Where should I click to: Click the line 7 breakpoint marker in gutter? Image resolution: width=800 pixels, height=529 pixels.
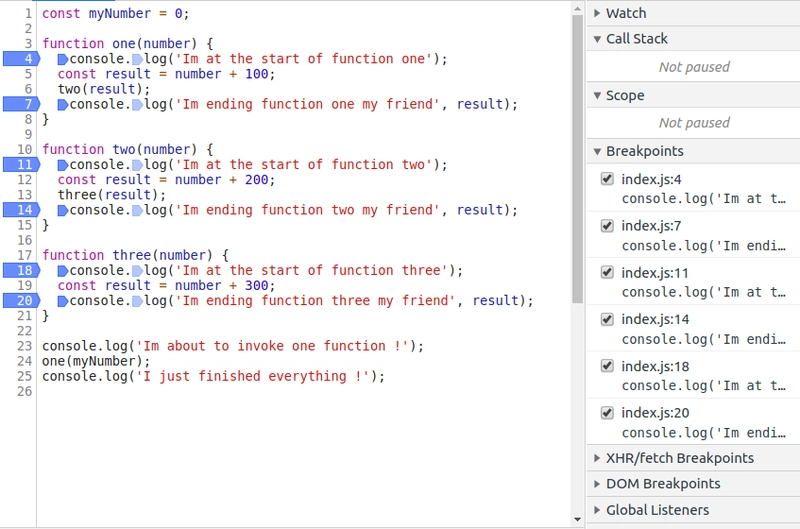[x=22, y=104]
